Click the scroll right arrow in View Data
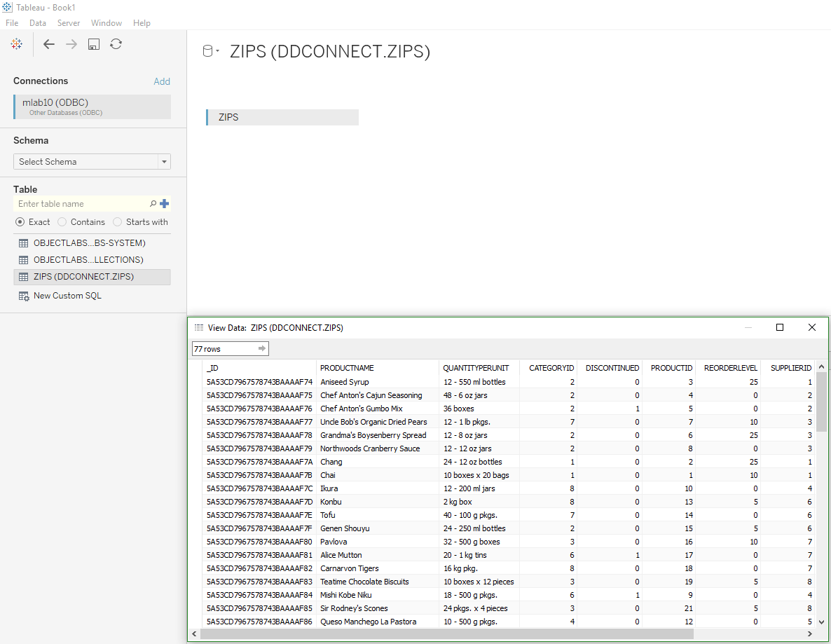831x644 pixels. pyautogui.click(x=810, y=633)
